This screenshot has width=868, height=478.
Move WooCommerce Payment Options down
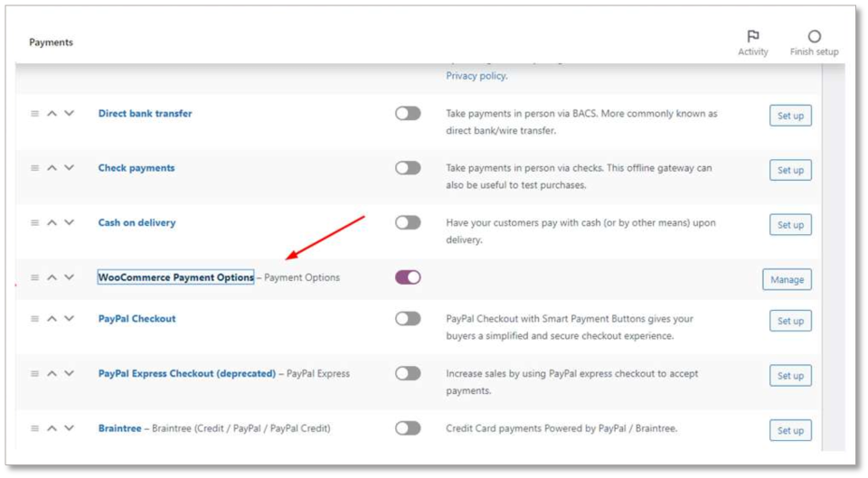70,277
